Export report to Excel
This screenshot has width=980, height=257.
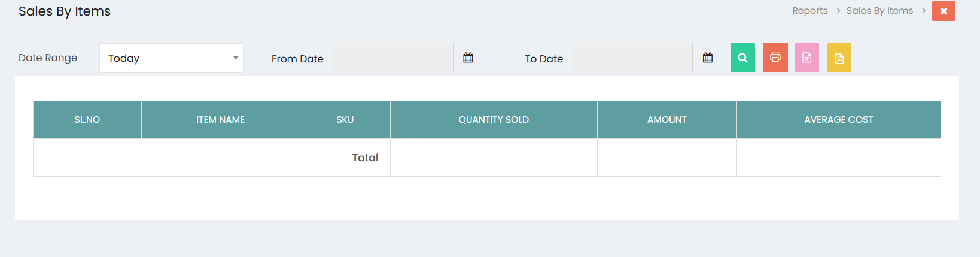806,58
